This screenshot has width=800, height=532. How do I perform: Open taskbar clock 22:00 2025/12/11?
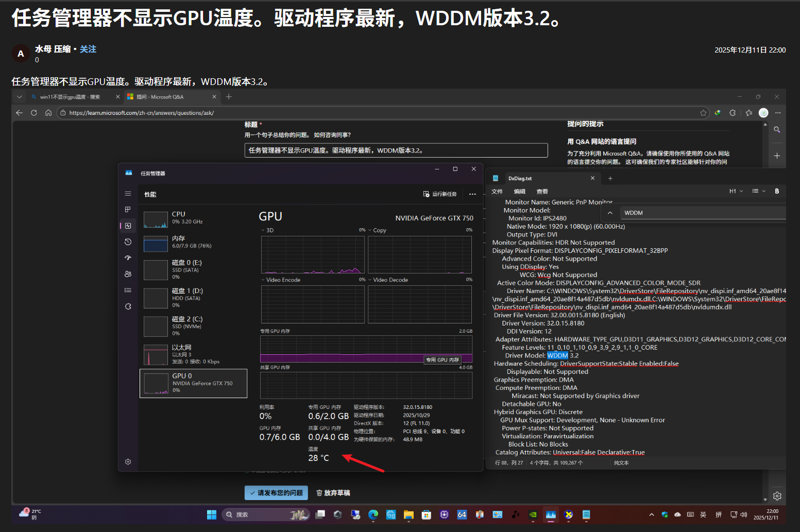click(765, 514)
